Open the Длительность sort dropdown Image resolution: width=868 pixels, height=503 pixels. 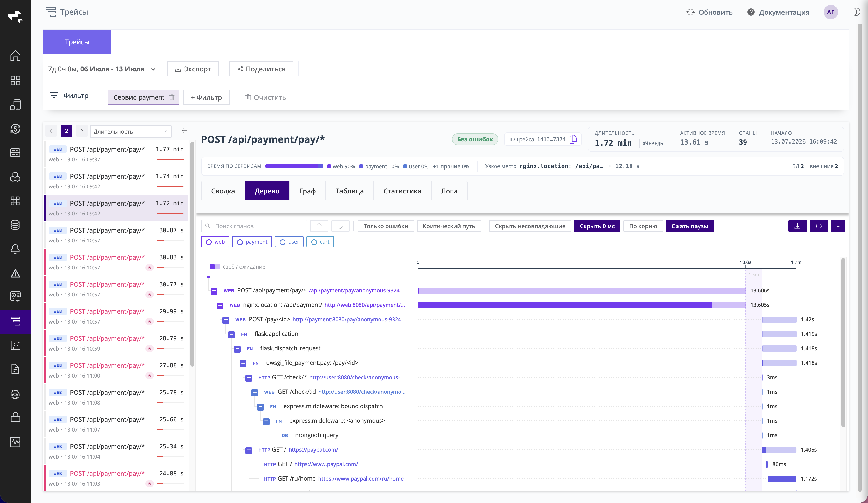coord(130,131)
